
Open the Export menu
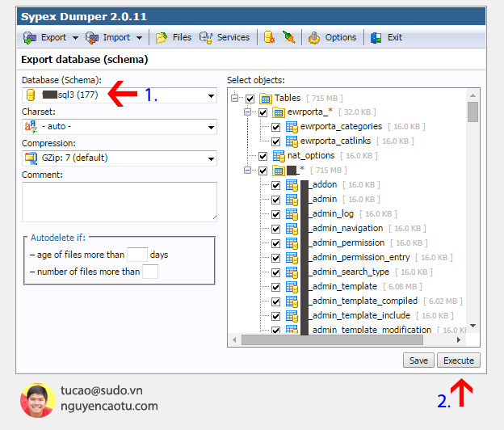(53, 37)
